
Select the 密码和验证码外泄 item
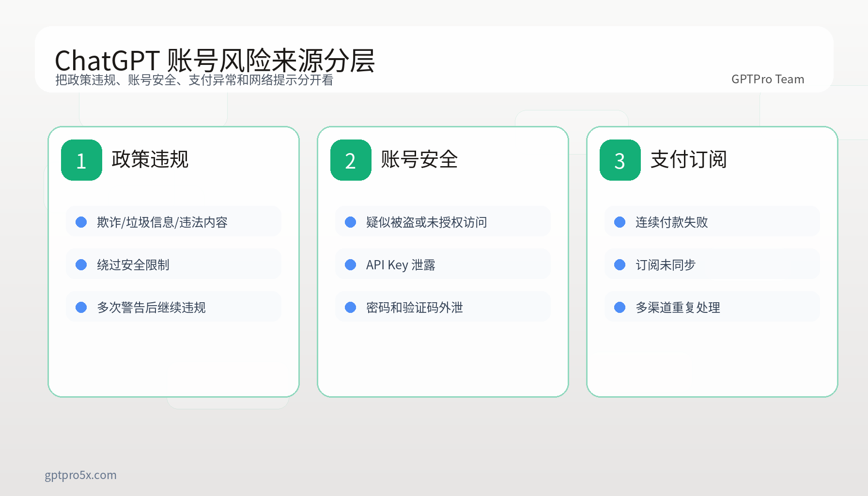point(443,307)
